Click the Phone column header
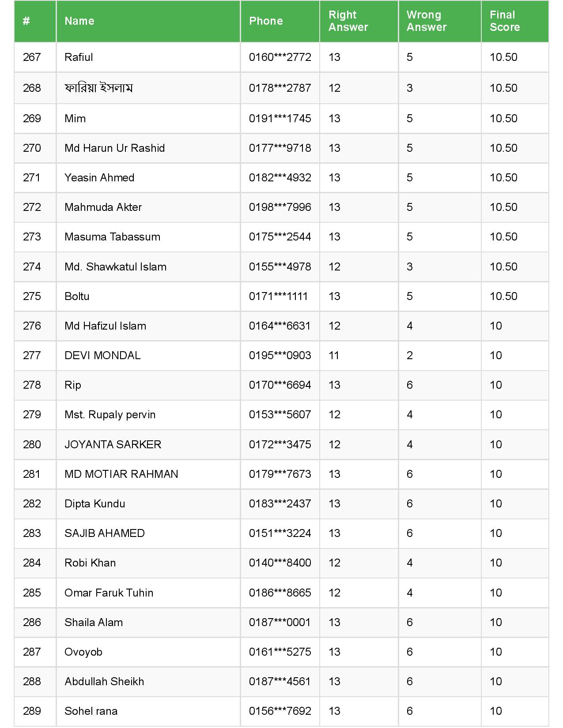Screen dimensions: 563x728 [266, 21]
